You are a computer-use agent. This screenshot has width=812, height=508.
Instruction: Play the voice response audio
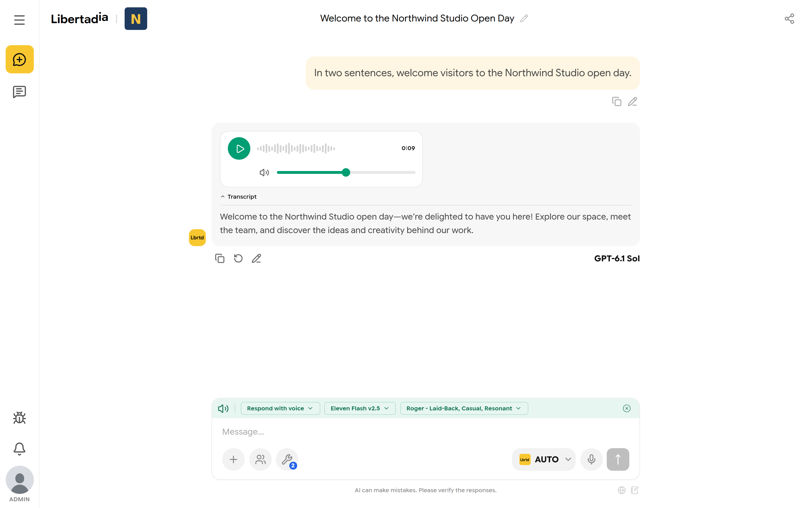coord(239,148)
